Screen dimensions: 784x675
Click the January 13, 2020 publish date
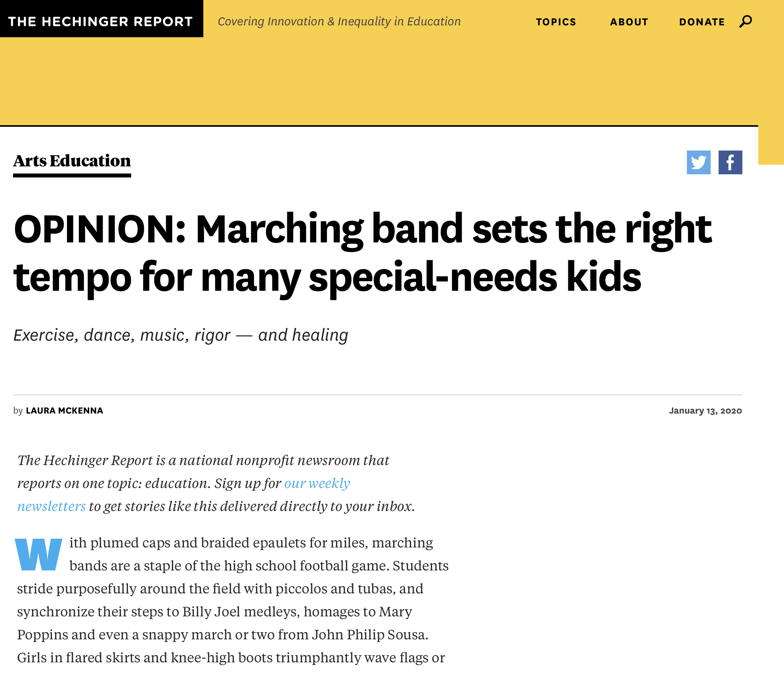click(705, 411)
